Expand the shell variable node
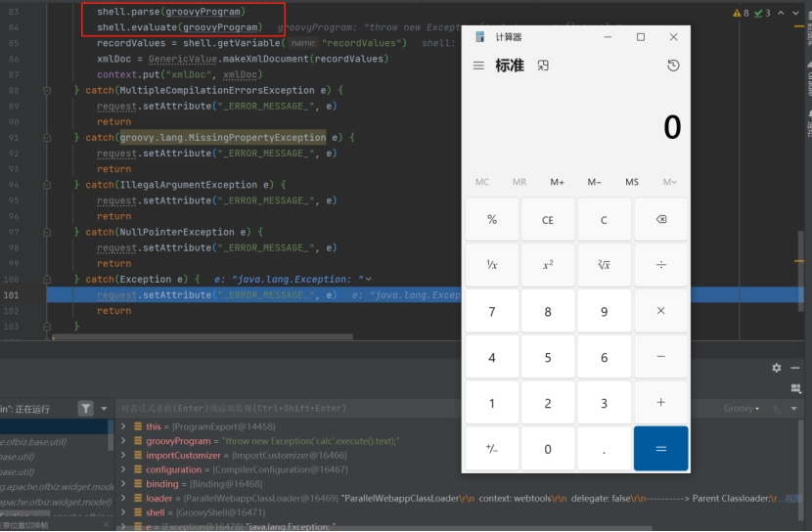This screenshot has height=532, width=812. [123, 512]
